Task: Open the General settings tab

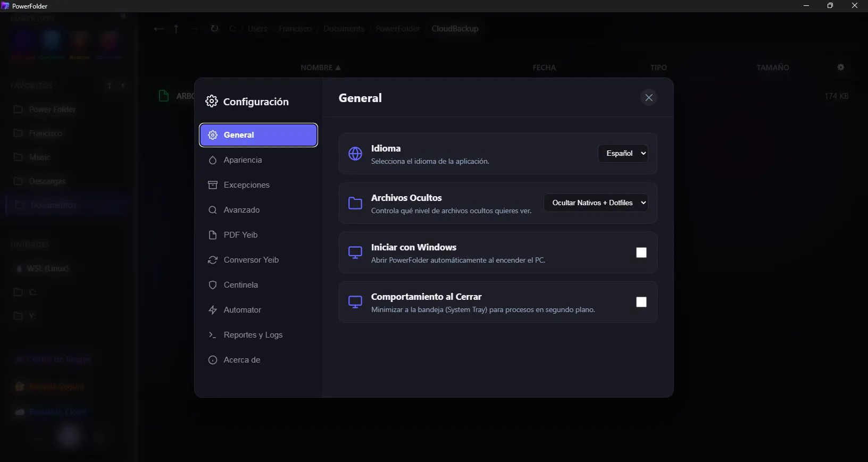Action: (258, 135)
